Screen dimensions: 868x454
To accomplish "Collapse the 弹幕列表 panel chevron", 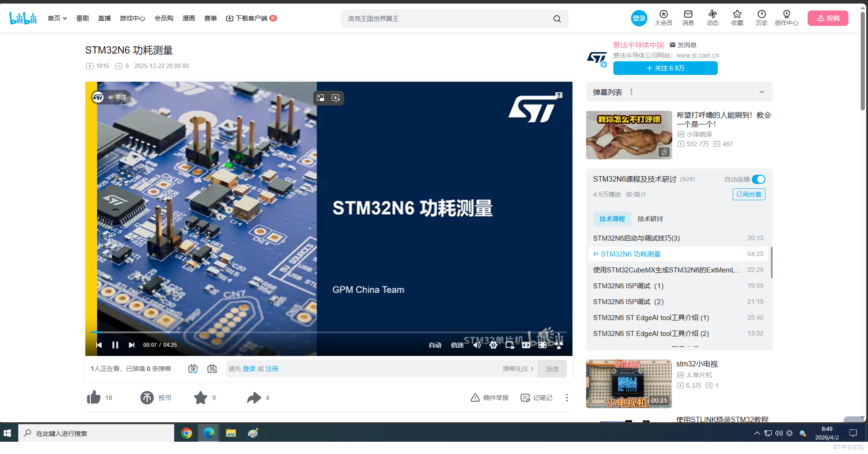I will (761, 92).
